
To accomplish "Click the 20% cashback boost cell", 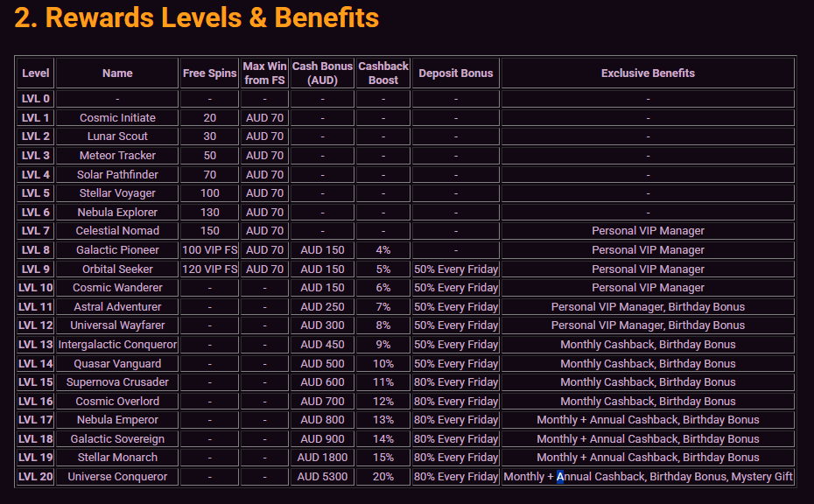I will [383, 477].
